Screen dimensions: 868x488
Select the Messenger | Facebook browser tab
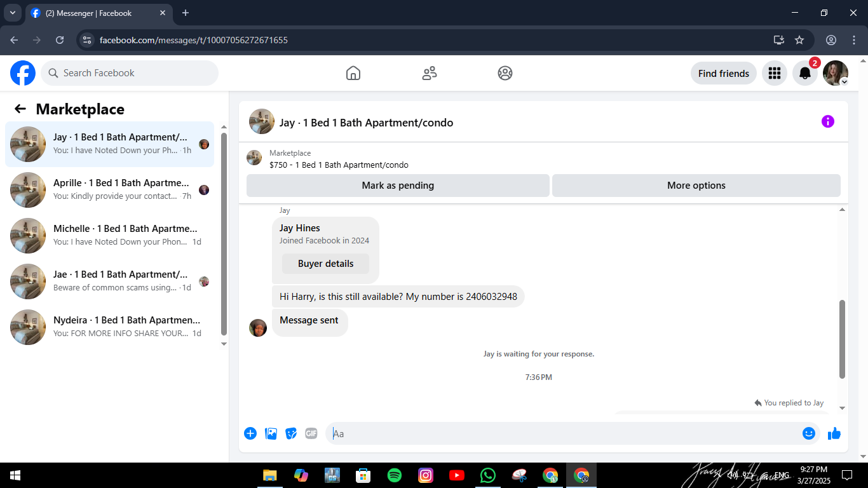[x=98, y=13]
